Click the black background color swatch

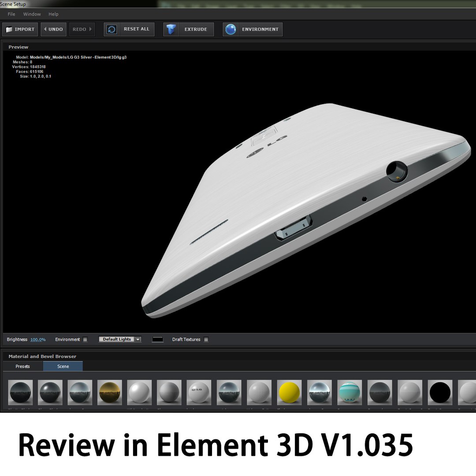coord(157,339)
